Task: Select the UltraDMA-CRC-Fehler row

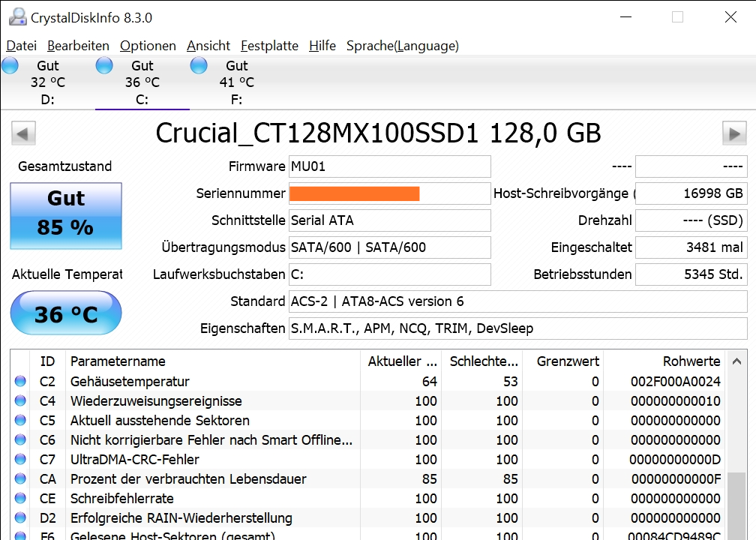Action: click(x=367, y=460)
